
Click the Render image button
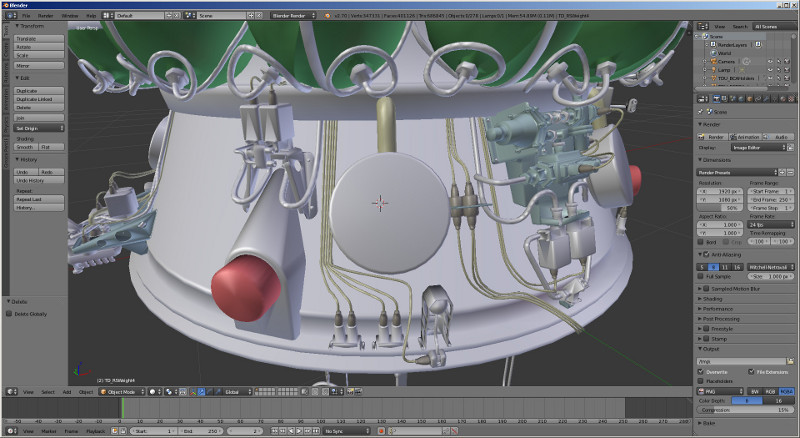coord(714,136)
